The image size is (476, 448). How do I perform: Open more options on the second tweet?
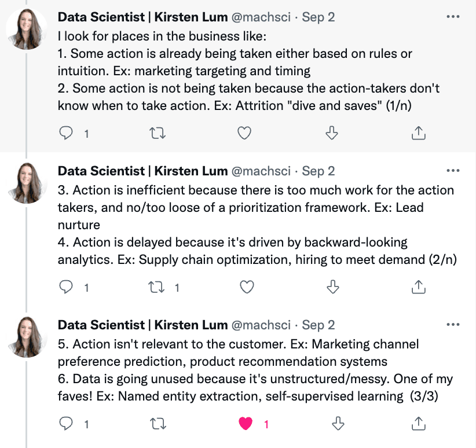[453, 171]
